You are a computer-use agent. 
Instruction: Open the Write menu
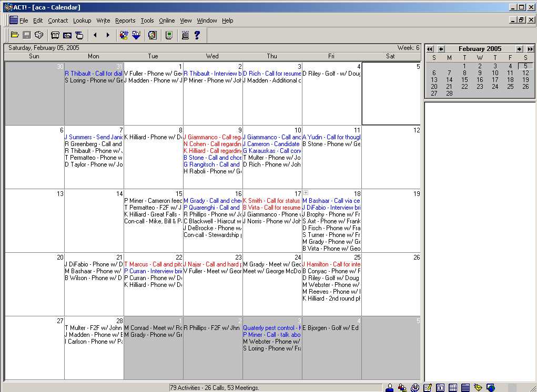[x=103, y=20]
